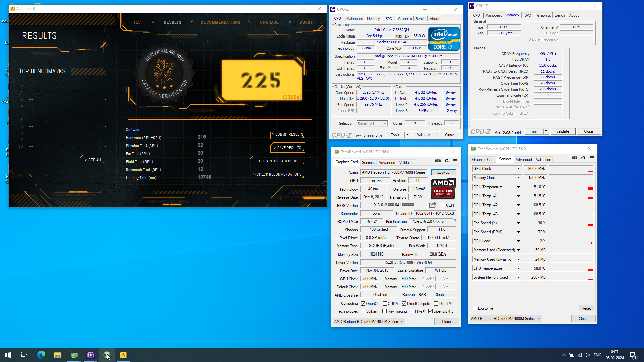Enable Log to file in GPU-Z Sensors

pyautogui.click(x=475, y=308)
